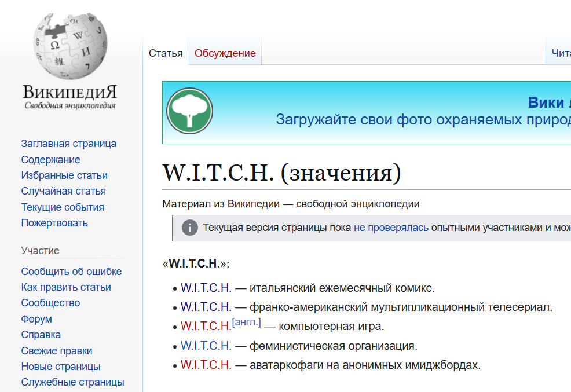Switch to the Обсуждение tab

click(x=225, y=53)
